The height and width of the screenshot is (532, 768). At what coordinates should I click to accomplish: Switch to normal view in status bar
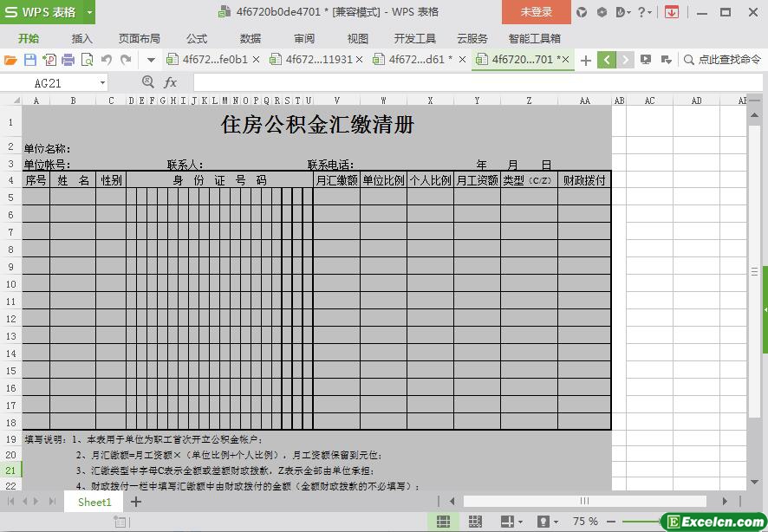click(443, 521)
